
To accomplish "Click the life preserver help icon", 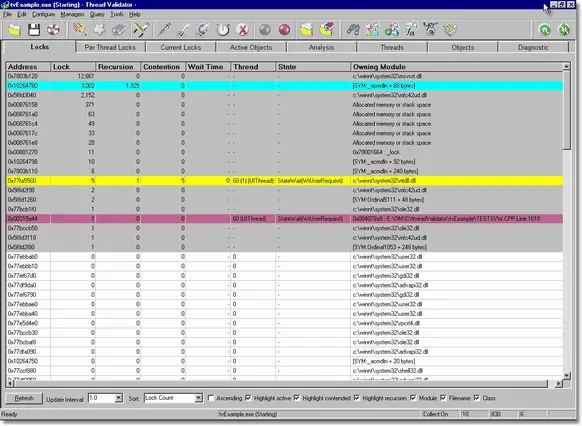I will [53, 30].
